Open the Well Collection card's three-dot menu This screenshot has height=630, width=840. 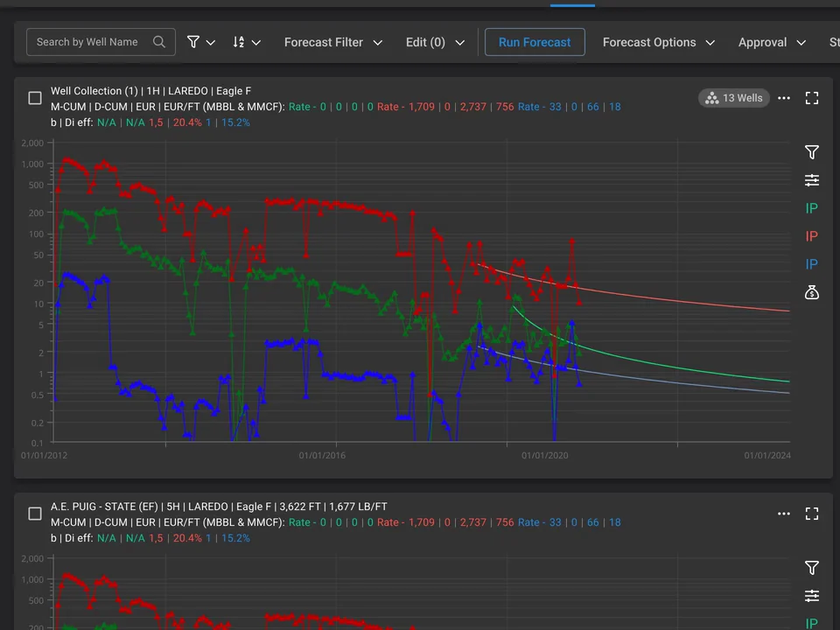784,98
